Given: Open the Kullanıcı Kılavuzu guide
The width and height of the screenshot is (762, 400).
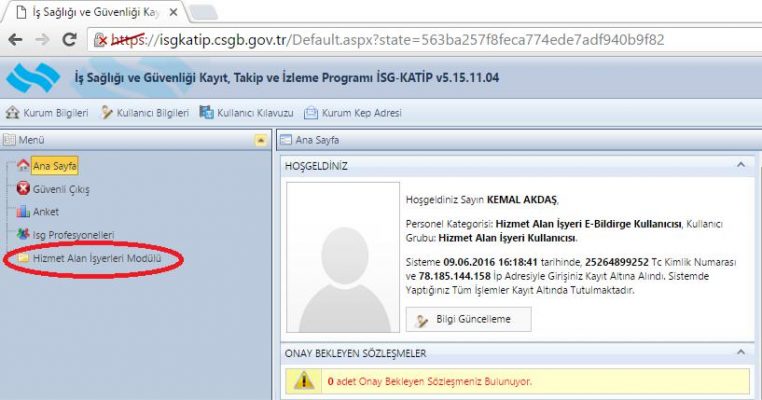Looking at the screenshot, I should tap(247, 113).
